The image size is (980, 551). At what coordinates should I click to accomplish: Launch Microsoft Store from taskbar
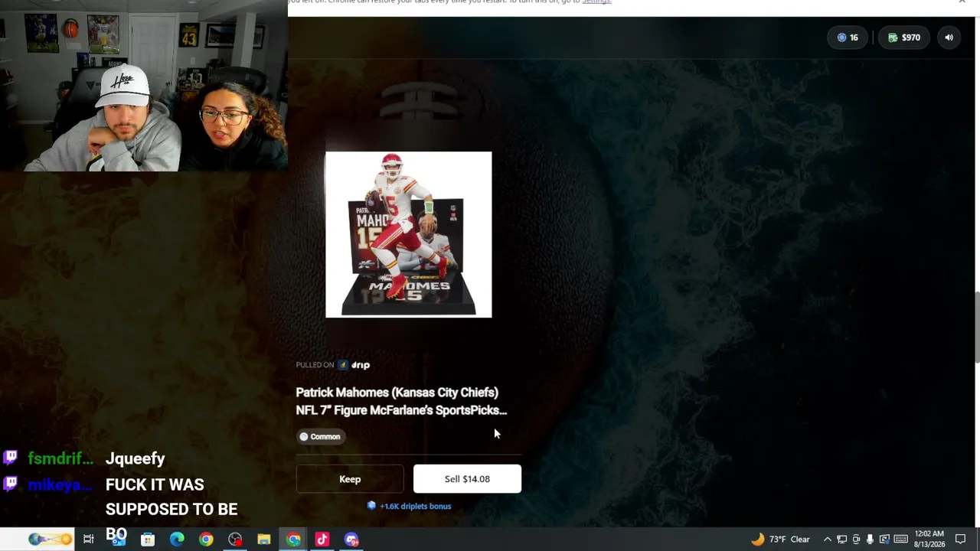[x=148, y=540]
